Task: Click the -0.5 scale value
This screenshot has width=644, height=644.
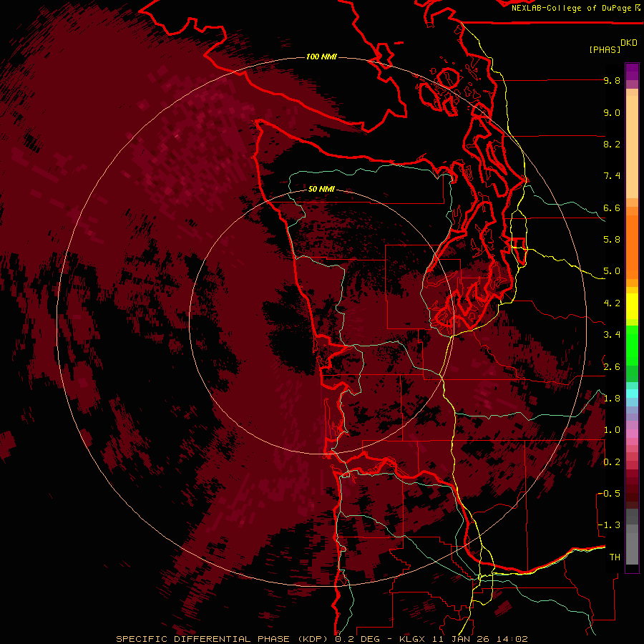Action: pos(609,493)
